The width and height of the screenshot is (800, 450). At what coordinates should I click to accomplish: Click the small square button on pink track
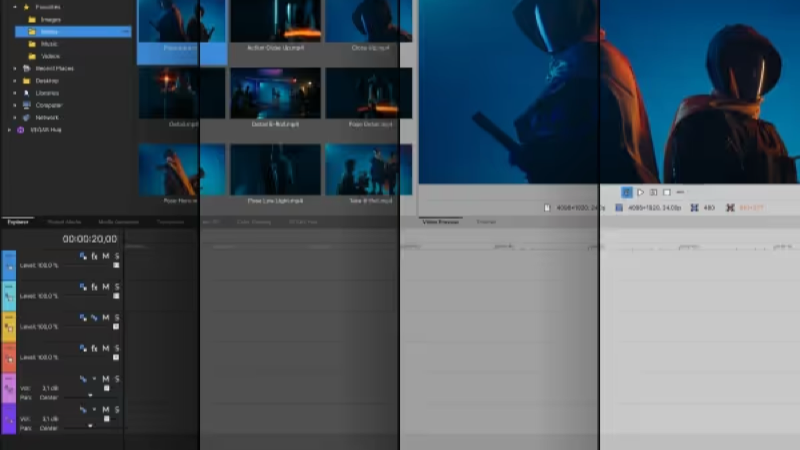pos(107,388)
